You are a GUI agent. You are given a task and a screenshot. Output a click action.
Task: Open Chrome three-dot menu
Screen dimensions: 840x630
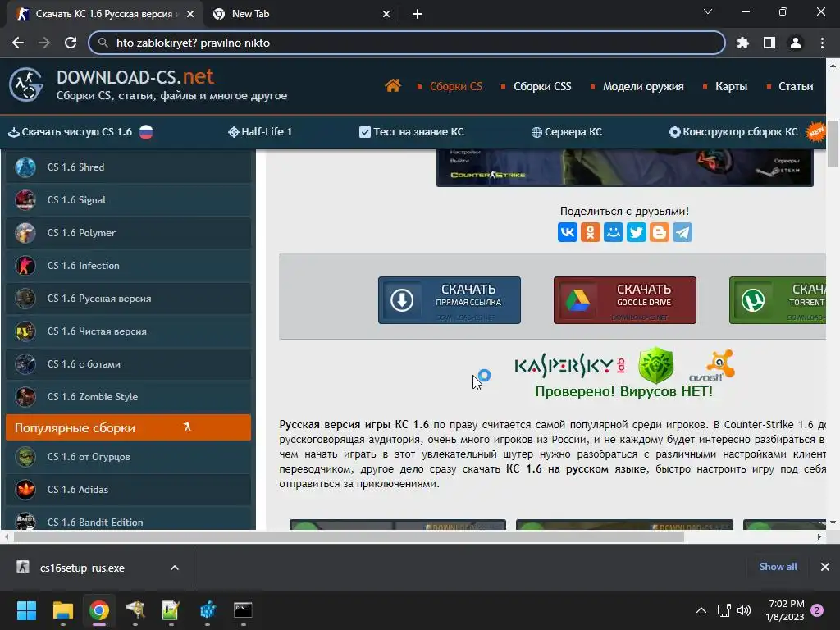822,43
